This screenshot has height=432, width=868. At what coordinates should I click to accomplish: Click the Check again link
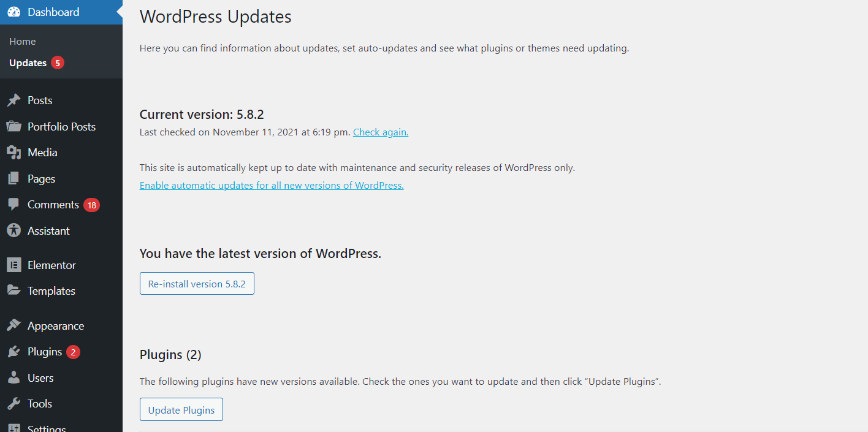[381, 132]
